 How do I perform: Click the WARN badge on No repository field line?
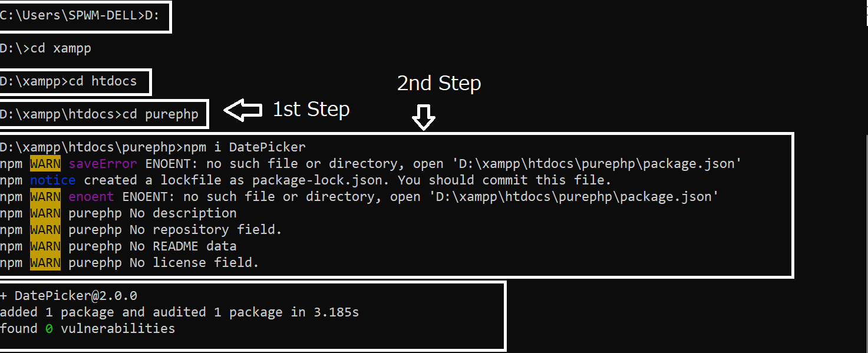click(45, 229)
